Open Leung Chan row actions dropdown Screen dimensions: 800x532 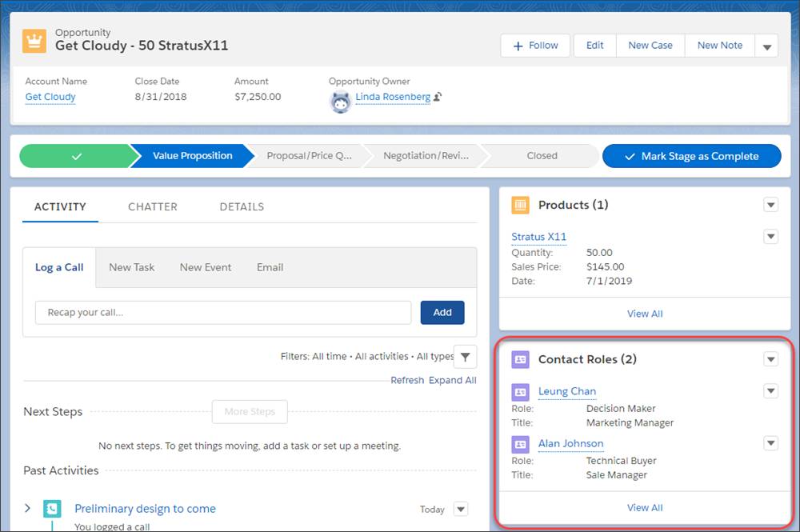click(x=771, y=391)
